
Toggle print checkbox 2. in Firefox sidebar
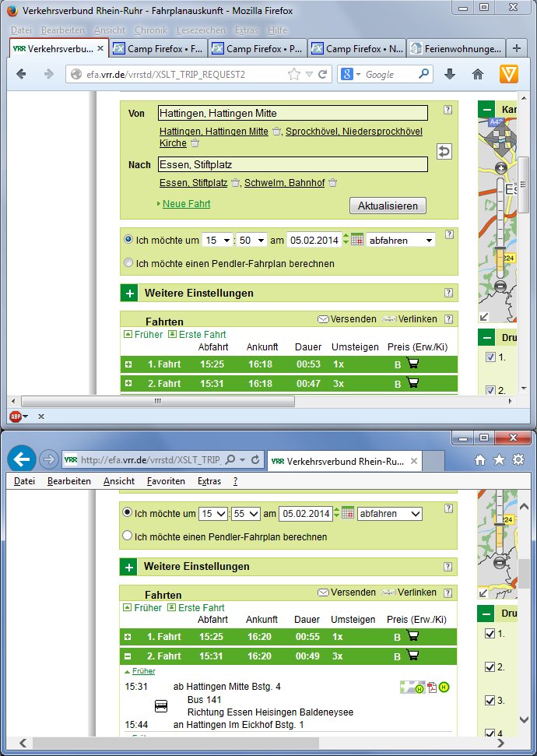pos(491,390)
